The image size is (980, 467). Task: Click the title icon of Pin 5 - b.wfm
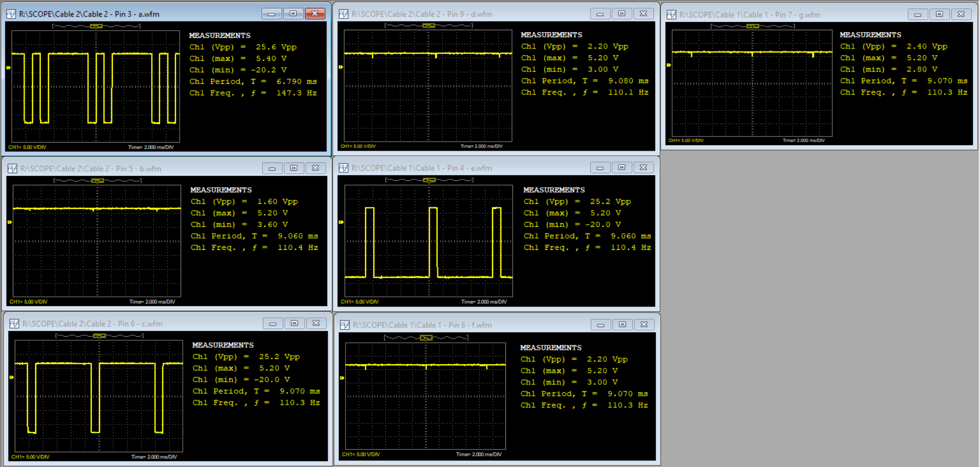click(12, 169)
